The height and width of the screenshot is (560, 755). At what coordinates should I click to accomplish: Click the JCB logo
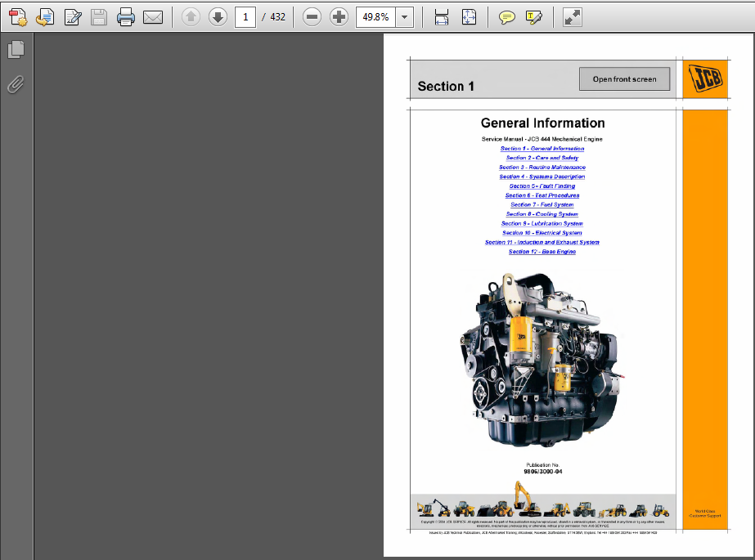coord(705,78)
